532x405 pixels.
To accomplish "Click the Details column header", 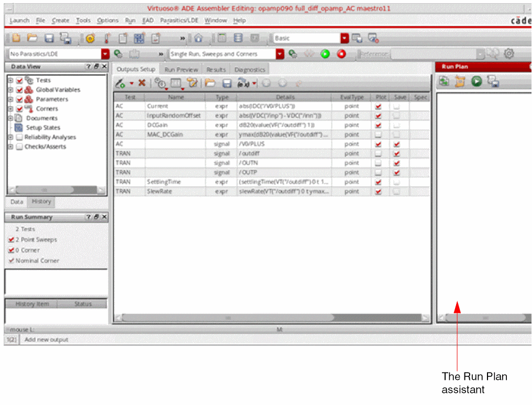I will pos(285,97).
